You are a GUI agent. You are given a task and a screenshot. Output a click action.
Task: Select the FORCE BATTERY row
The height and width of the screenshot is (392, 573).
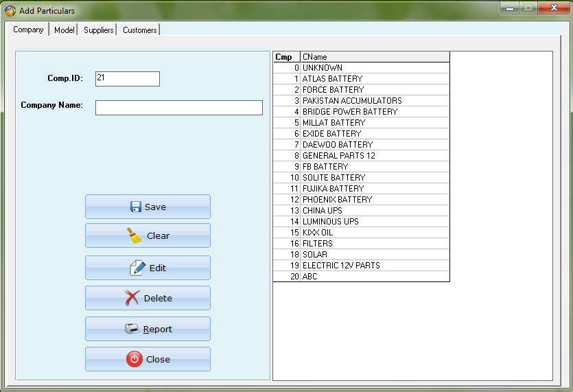(x=362, y=89)
